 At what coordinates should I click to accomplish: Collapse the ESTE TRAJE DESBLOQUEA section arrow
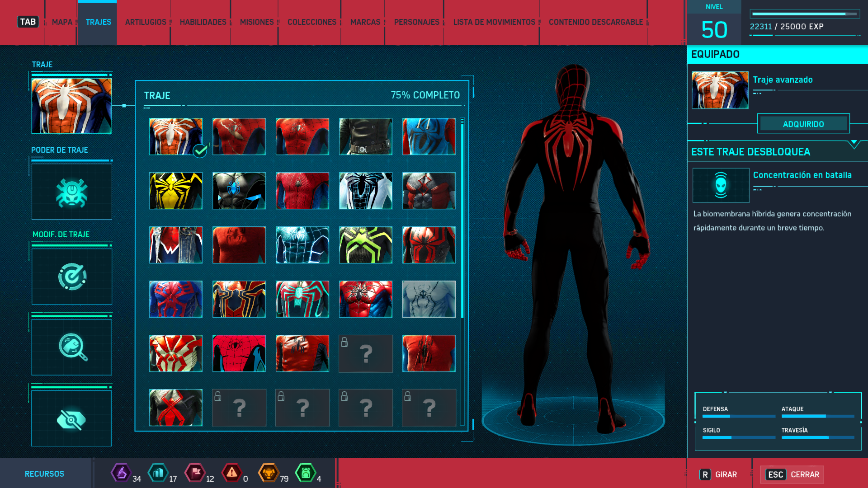(854, 144)
